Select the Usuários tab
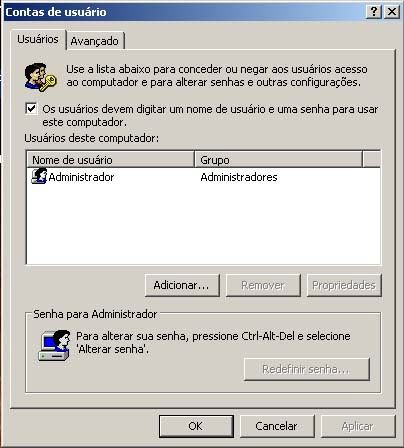The image size is (404, 448). (x=38, y=39)
